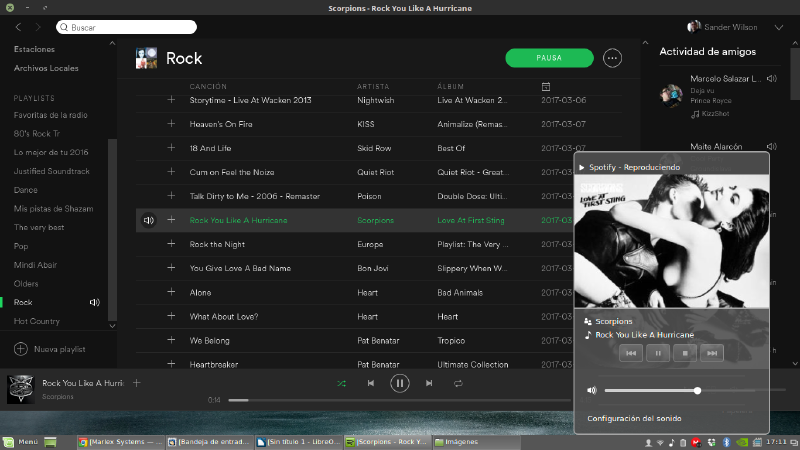Select the Hot Country playlist

pyautogui.click(x=37, y=321)
